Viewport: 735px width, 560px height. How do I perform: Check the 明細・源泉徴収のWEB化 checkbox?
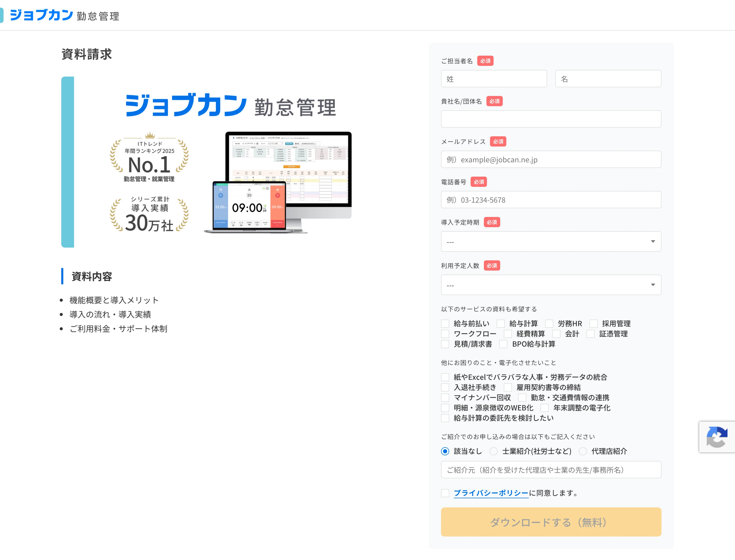(x=445, y=408)
